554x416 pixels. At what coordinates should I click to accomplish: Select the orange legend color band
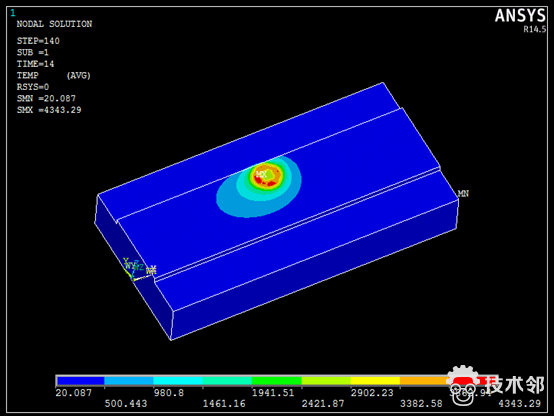click(x=424, y=381)
